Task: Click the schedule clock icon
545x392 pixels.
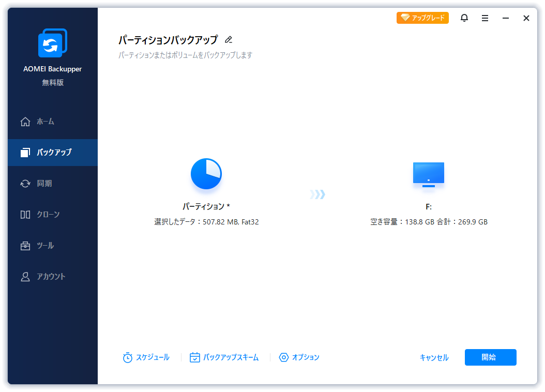Action: (128, 357)
